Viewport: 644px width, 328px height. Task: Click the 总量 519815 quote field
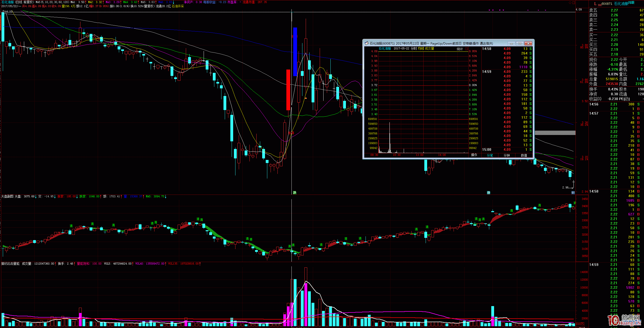604,79
